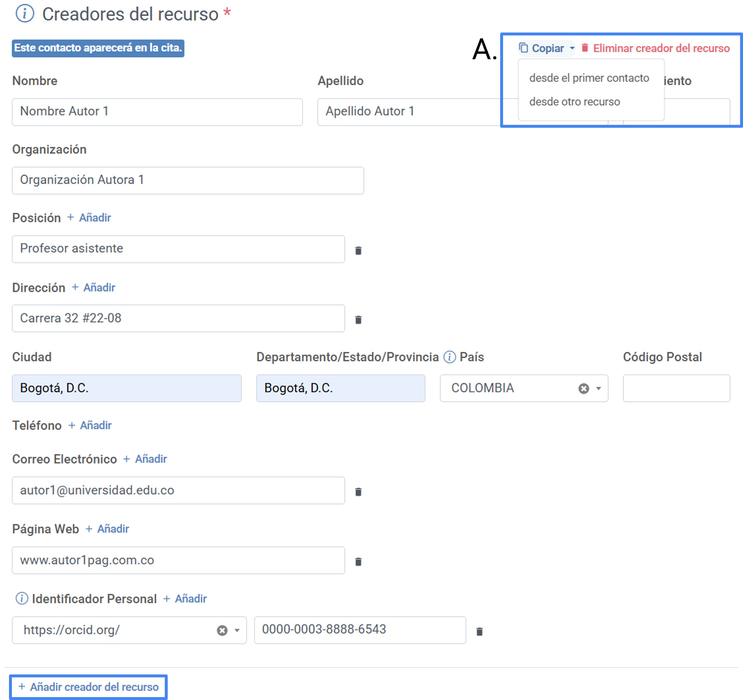Open the Copiar dropdown menu
Screen dimensions: 743x700
click(x=547, y=48)
